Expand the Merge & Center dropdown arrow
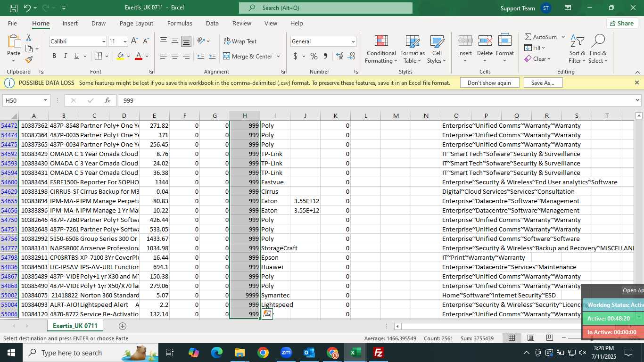Viewport: 644px width, 362px height. pos(279,56)
